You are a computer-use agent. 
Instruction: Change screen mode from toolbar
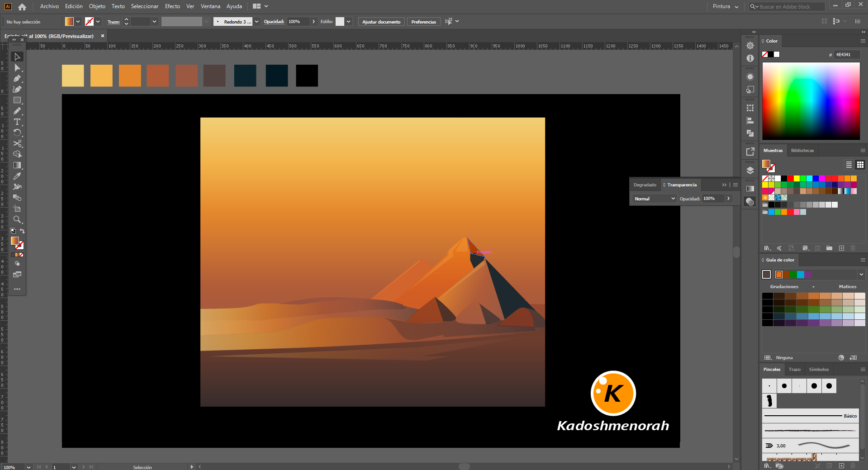17,275
